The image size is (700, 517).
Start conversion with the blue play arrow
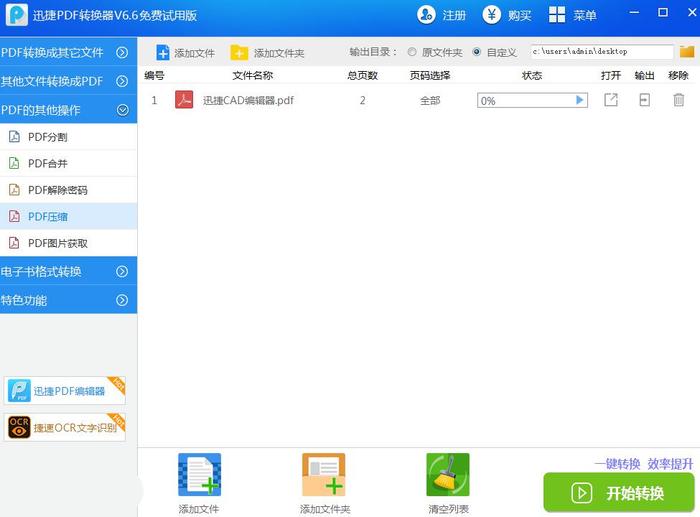[x=579, y=100]
